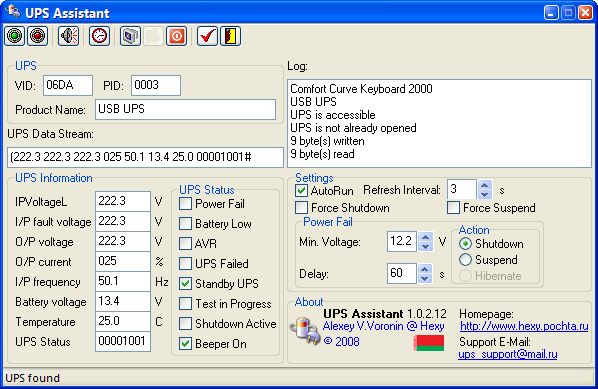
Task: Decrease Refresh Interval with down arrow
Action: pos(484,194)
